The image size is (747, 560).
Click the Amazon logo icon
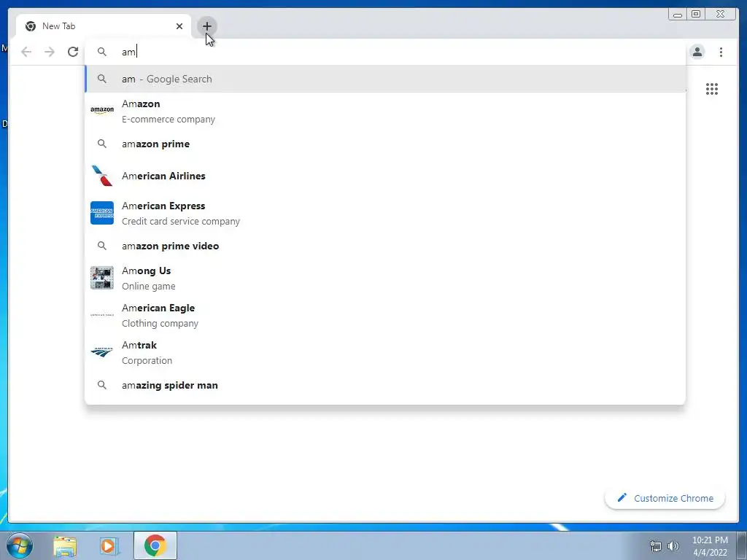click(102, 111)
